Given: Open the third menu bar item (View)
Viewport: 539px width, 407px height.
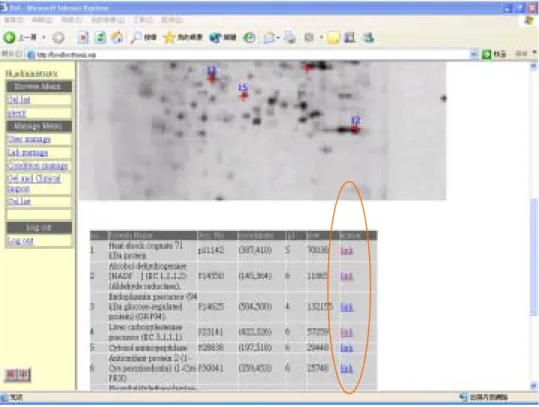Looking at the screenshot, I should (x=72, y=20).
